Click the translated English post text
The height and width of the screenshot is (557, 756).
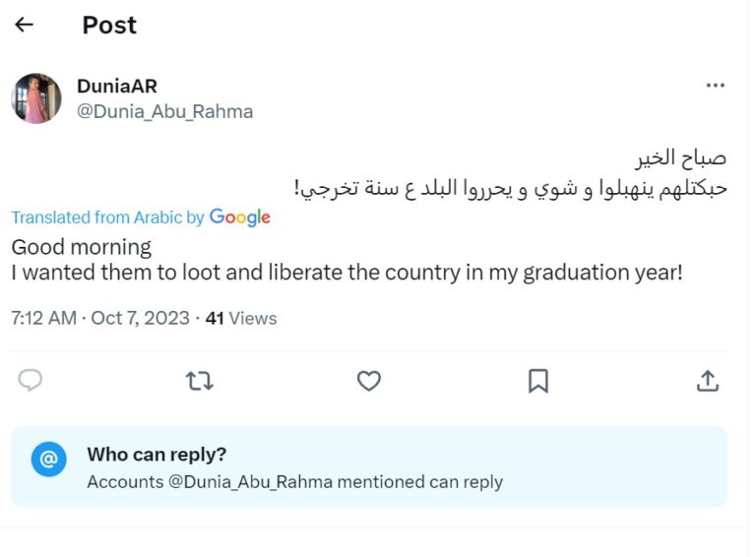346,273
